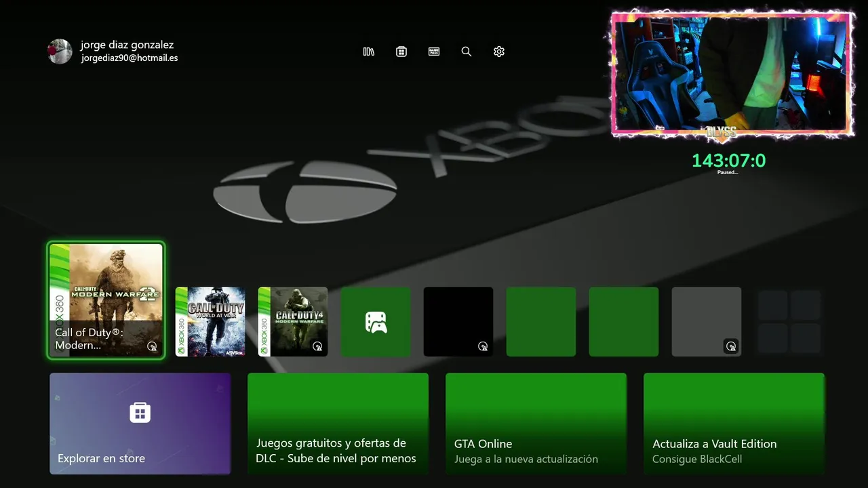Open the GTA Online card
Screen dimensions: 868x488
pos(536,424)
